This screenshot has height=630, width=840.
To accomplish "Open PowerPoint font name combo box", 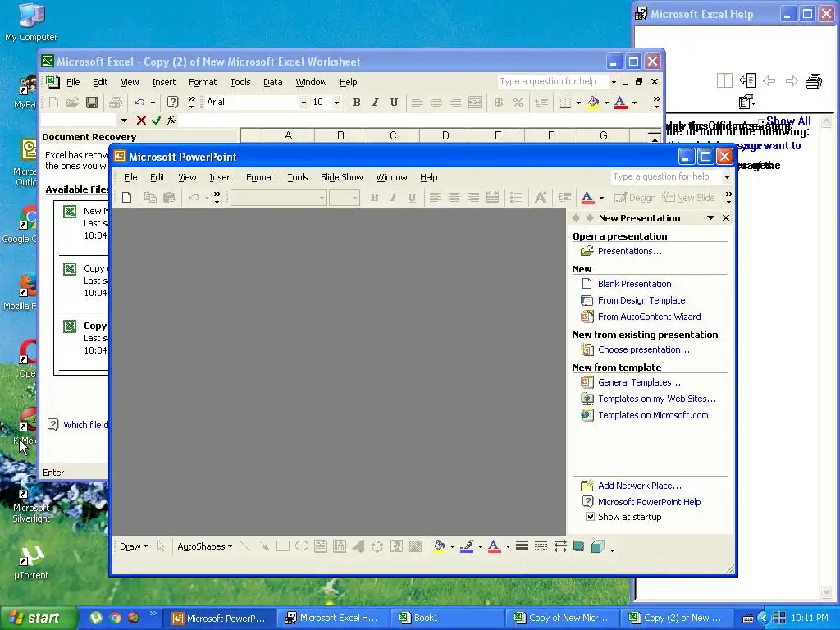I will [278, 198].
